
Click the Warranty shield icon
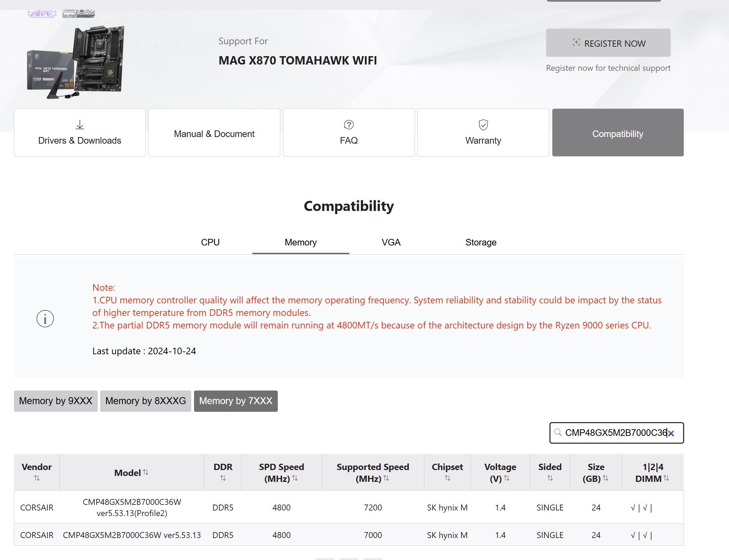tap(483, 124)
